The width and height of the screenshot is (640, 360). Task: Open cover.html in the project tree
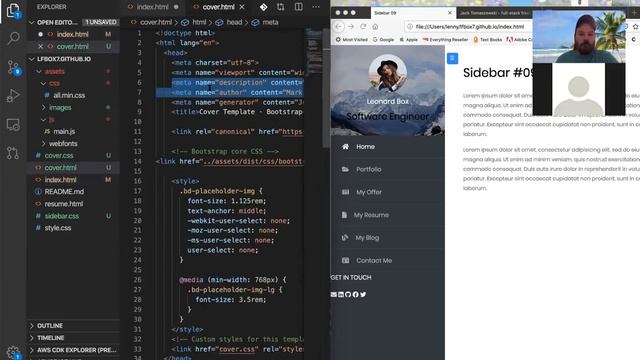(60, 168)
